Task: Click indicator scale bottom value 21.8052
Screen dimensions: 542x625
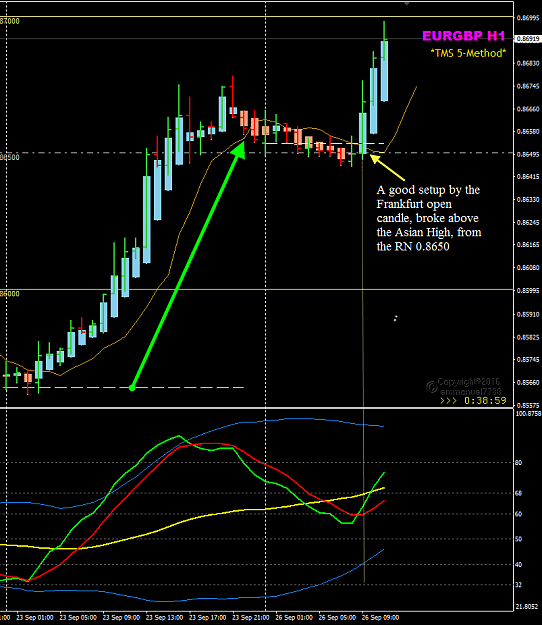Action: (x=527, y=607)
